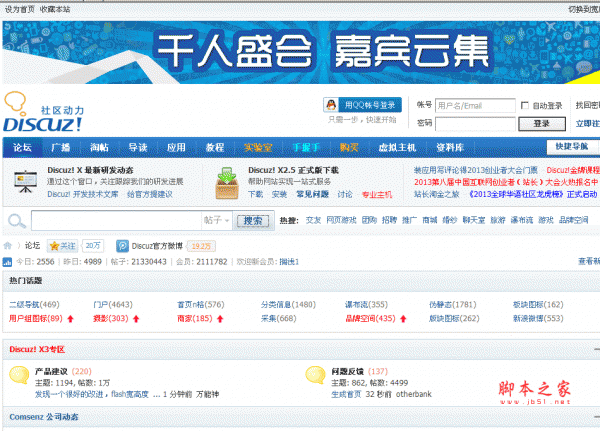Click the 产品建议 forum bubble icon
Screen dimensions: 600x431
[19, 375]
